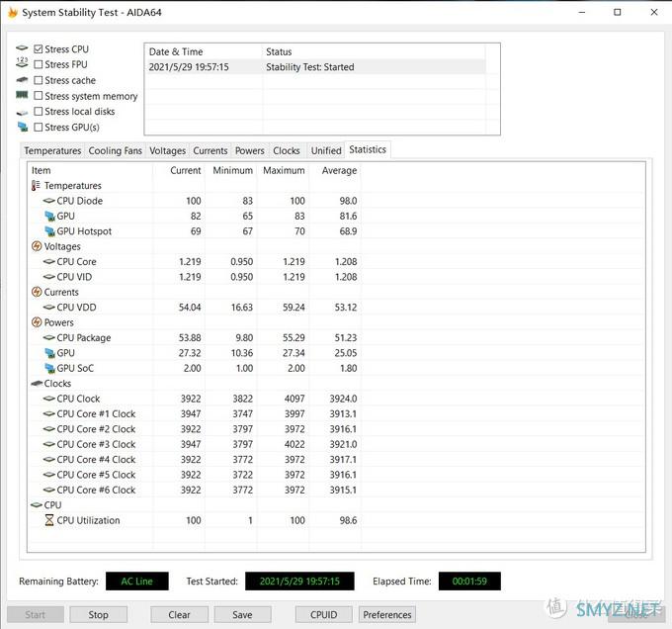
Task: Click the chip icon next to CPU VDD
Action: click(49, 308)
